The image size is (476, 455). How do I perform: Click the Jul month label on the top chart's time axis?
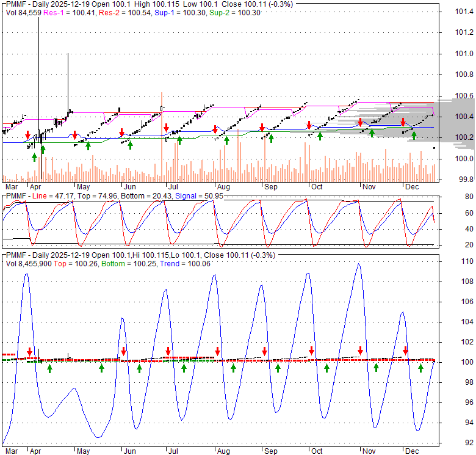(x=173, y=187)
